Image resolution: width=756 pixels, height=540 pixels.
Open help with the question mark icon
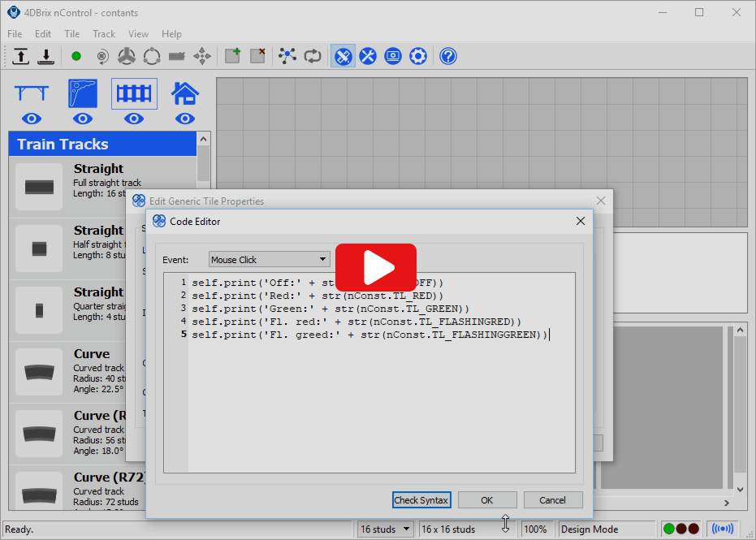[x=448, y=56]
